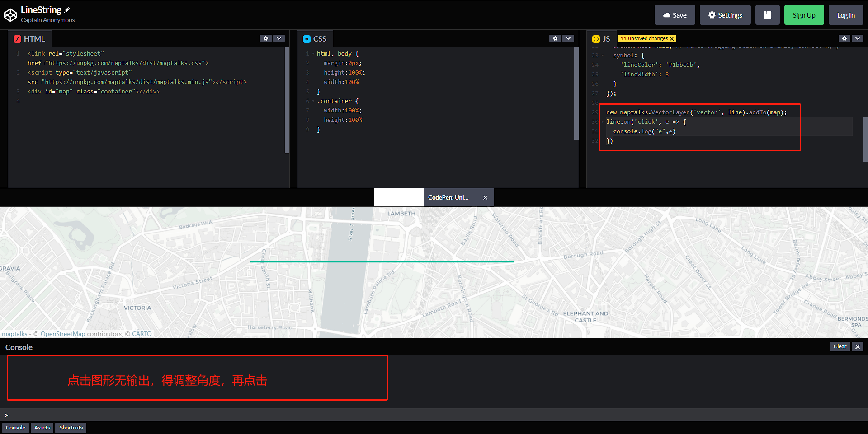Click HTML editor vertical scrollbar

(x=287, y=100)
